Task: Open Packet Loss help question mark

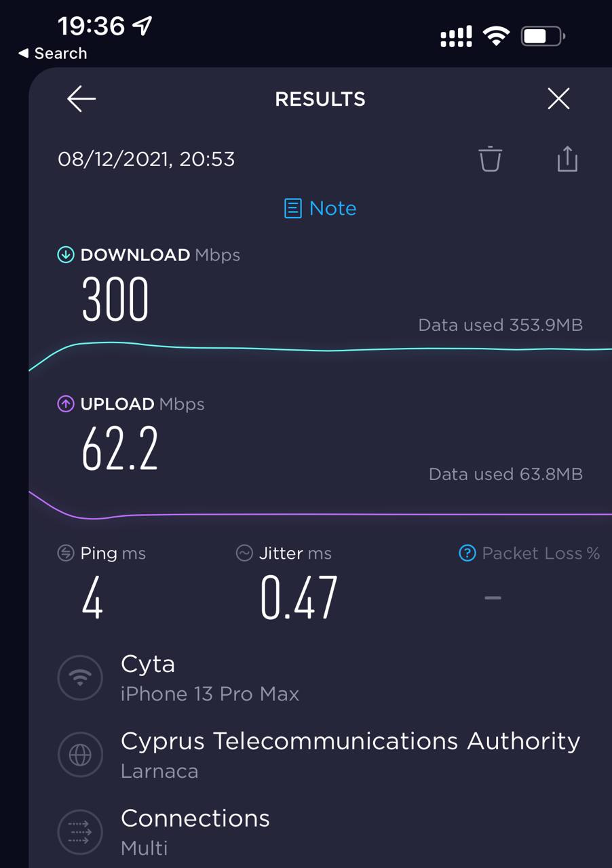Action: 467,553
